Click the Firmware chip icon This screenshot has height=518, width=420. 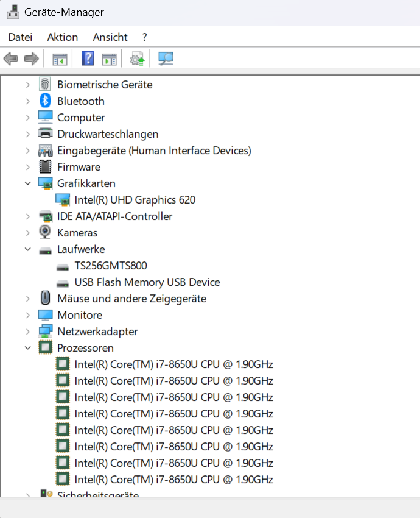point(45,166)
